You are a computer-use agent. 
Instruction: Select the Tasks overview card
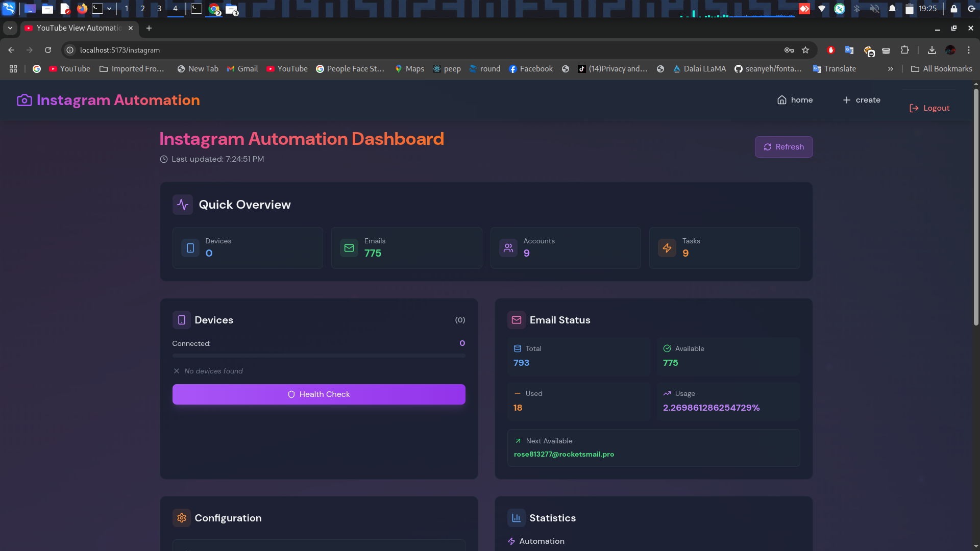point(725,248)
